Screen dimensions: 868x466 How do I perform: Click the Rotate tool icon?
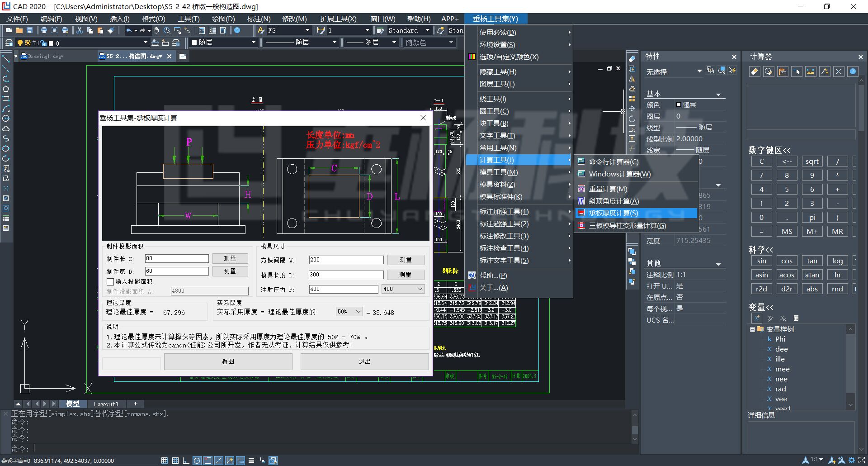pos(632,119)
